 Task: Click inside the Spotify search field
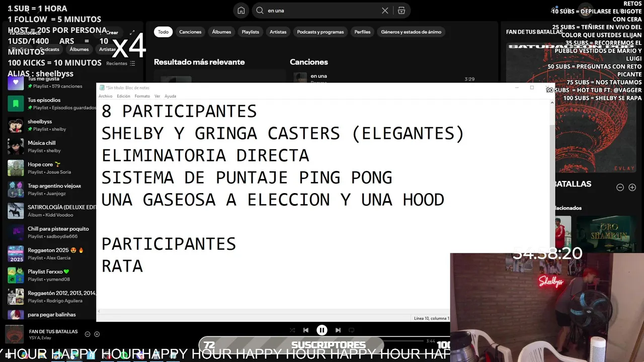[x=322, y=11]
